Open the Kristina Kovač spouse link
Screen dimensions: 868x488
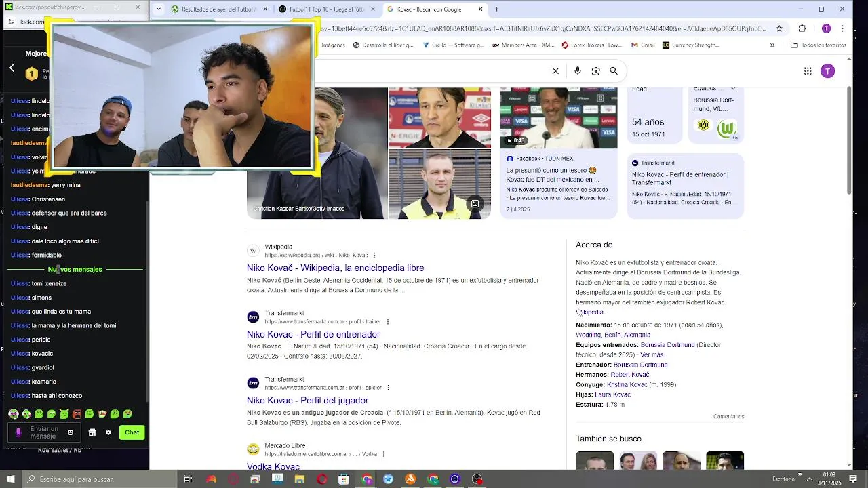(x=627, y=385)
